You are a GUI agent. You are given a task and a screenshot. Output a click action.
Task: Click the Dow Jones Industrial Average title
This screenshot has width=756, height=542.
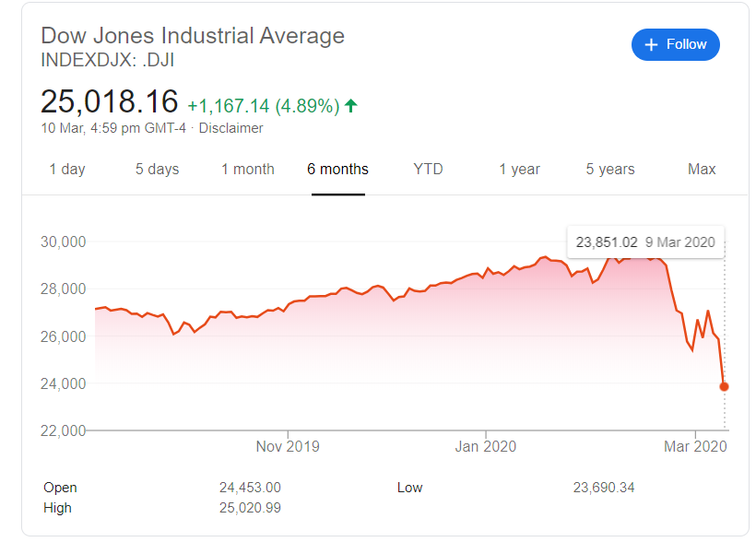(193, 36)
